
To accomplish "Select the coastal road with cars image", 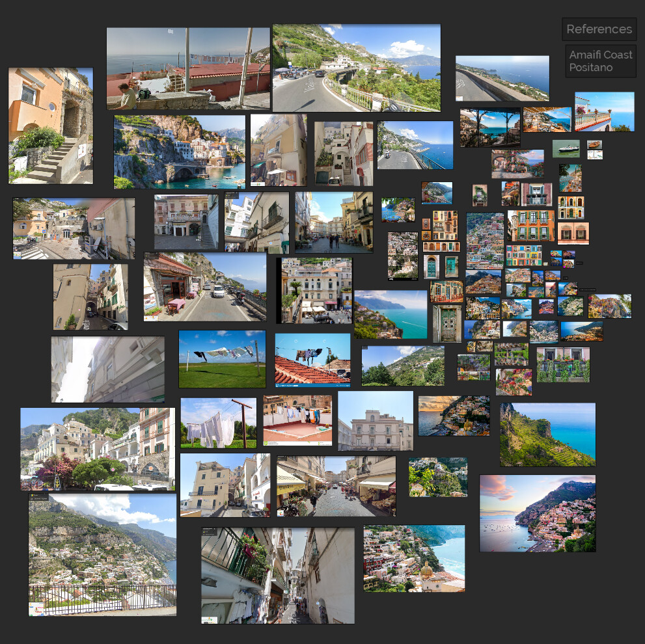I will [x=204, y=286].
